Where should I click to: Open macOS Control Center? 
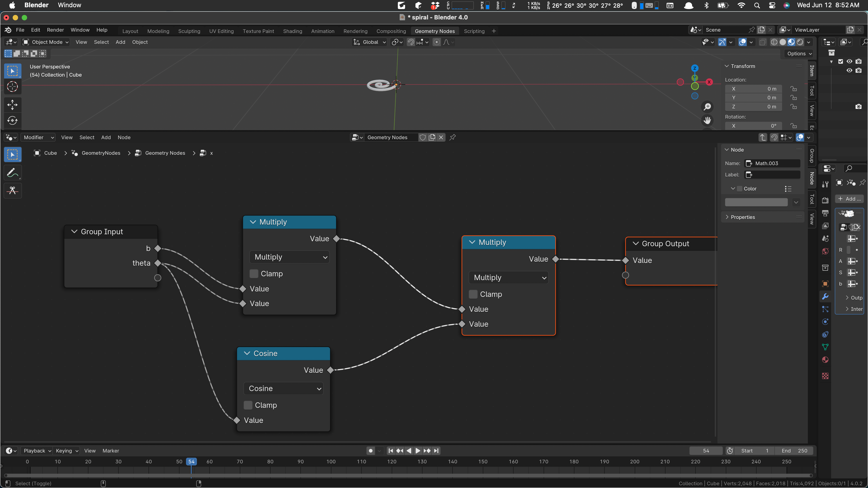772,5
